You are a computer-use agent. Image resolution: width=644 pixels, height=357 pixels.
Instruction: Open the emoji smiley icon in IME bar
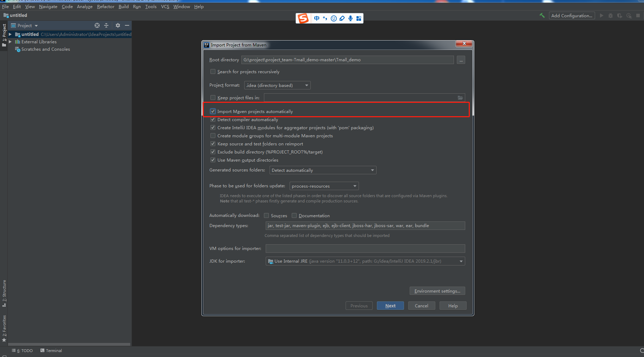click(x=334, y=18)
